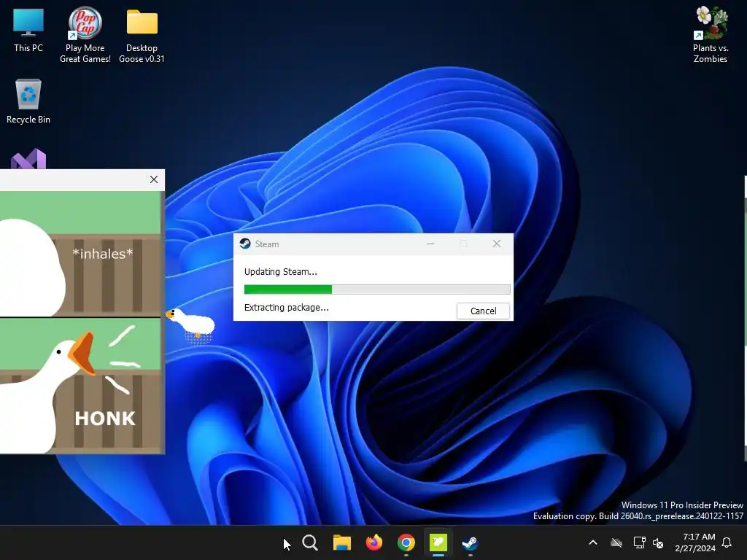Cancel the Steam update
The width and height of the screenshot is (747, 560).
pyautogui.click(x=483, y=311)
